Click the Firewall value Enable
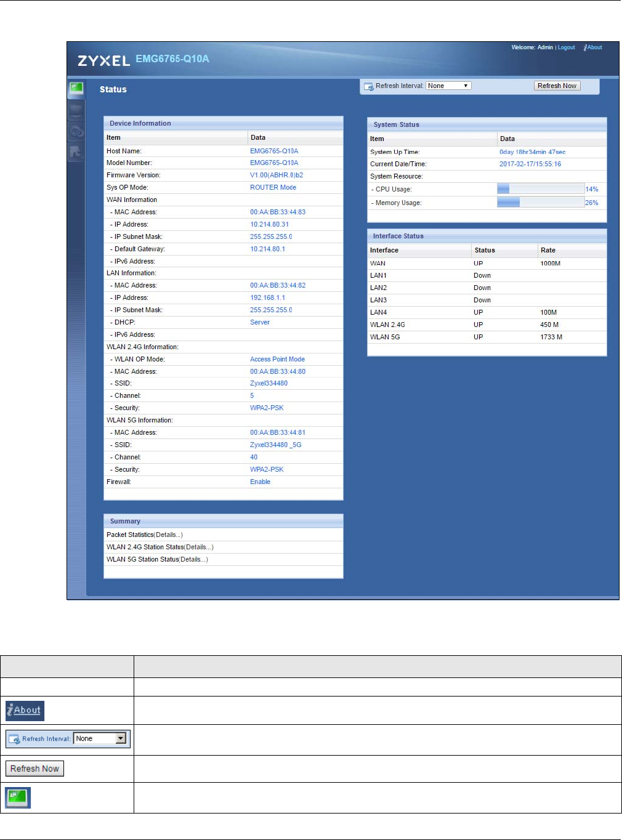The image size is (622, 840). (260, 482)
